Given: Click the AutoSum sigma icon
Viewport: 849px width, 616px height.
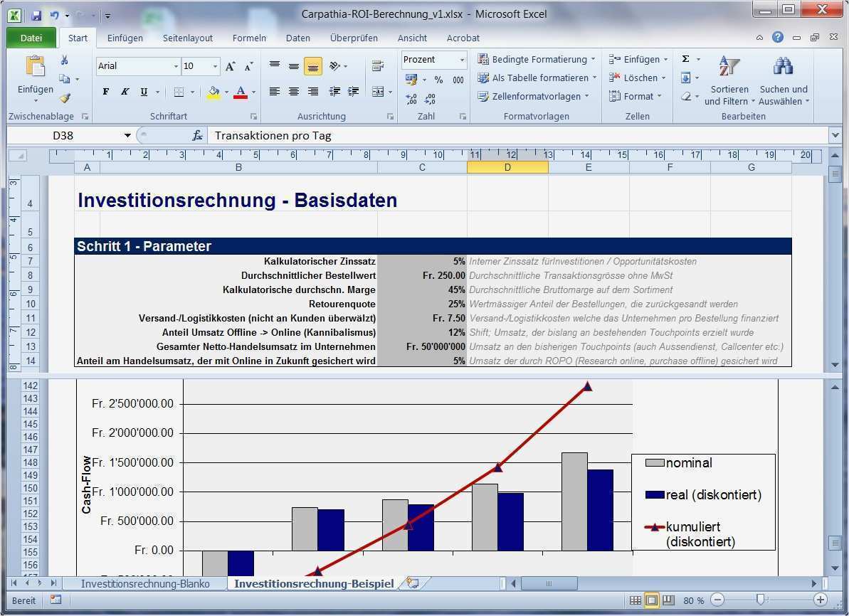Looking at the screenshot, I should tap(685, 60).
